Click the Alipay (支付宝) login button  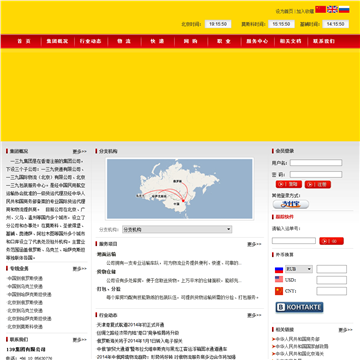coord(291,204)
